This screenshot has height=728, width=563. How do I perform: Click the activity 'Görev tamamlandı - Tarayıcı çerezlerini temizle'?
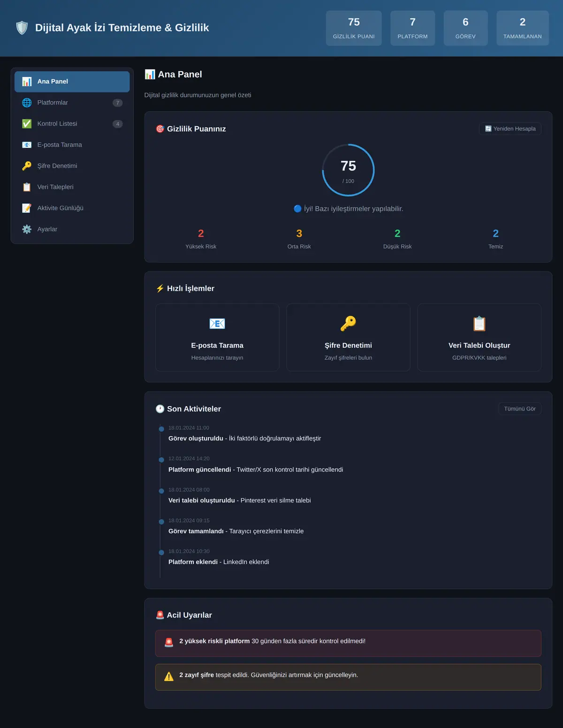(x=236, y=531)
